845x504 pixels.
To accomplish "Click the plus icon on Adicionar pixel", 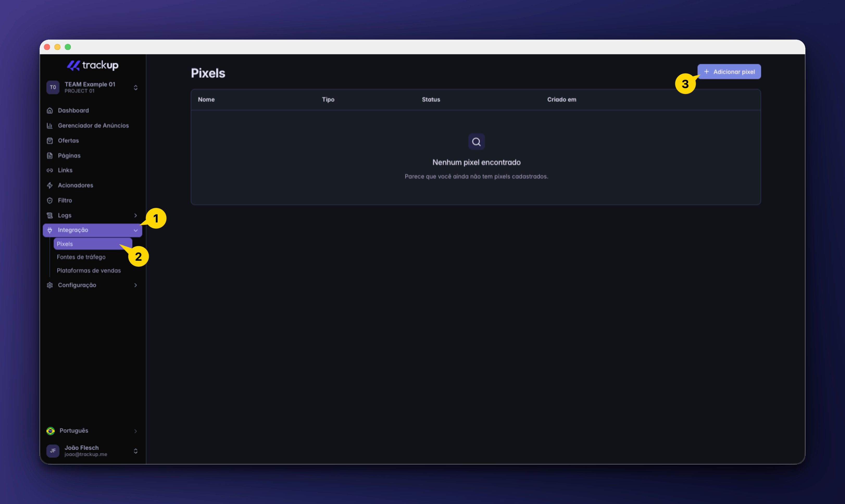I will [706, 72].
